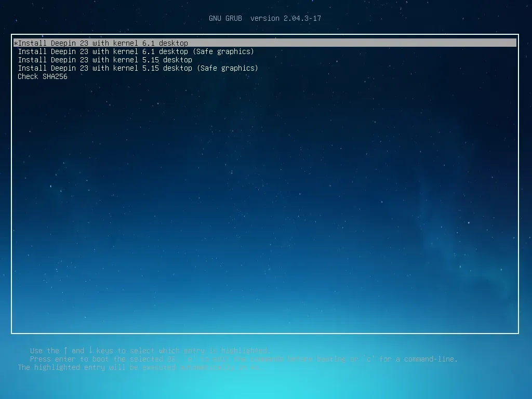Click the 'Press enter to boot' hint line

[x=244, y=359]
